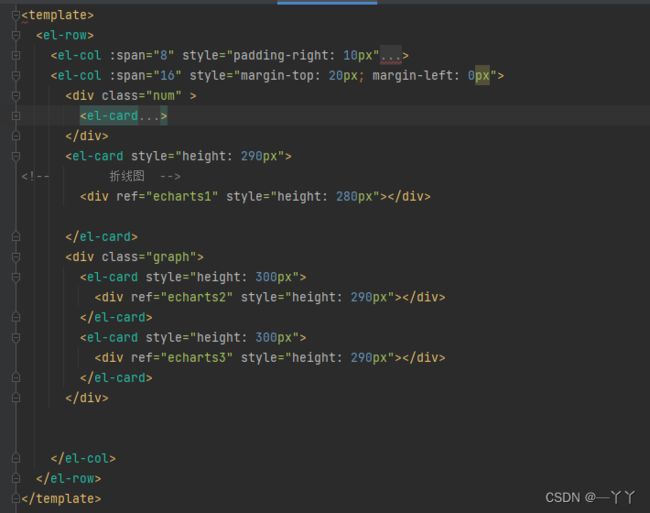
Task: Click fold end marker beside closing /template
Action: click(x=16, y=499)
